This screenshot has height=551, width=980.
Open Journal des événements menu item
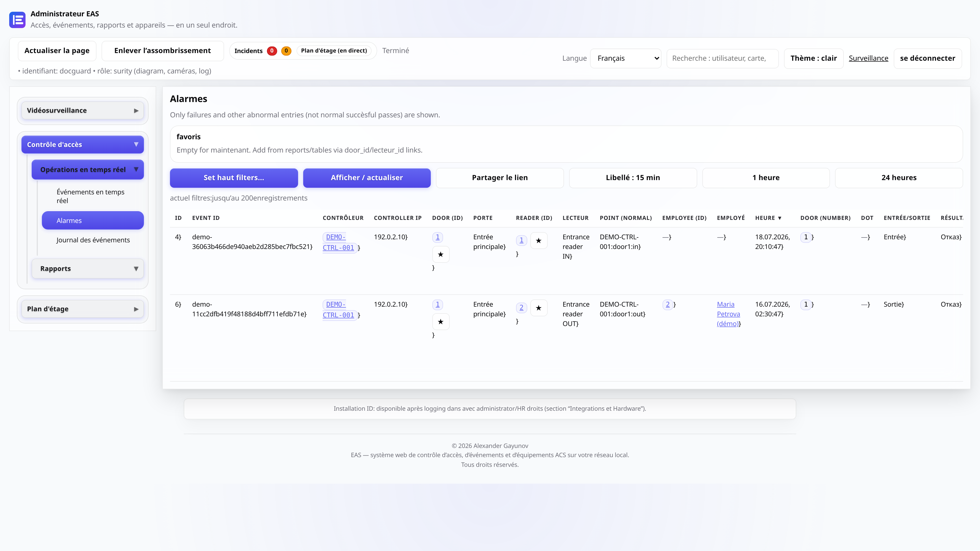[x=93, y=240]
